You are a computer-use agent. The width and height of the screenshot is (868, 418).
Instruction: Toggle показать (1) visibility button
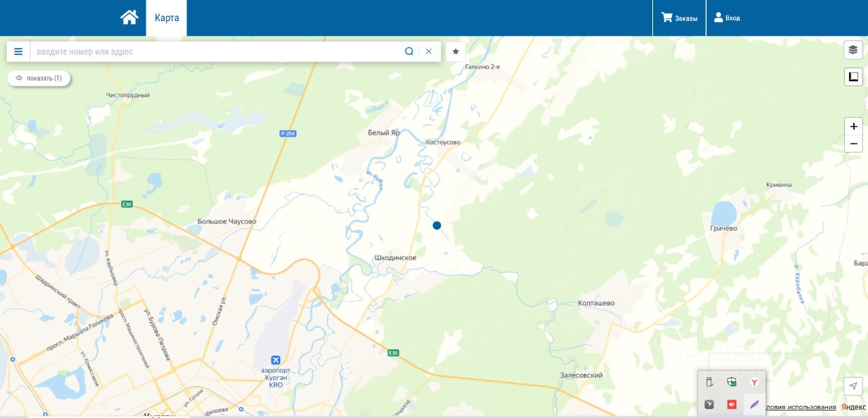click(39, 78)
